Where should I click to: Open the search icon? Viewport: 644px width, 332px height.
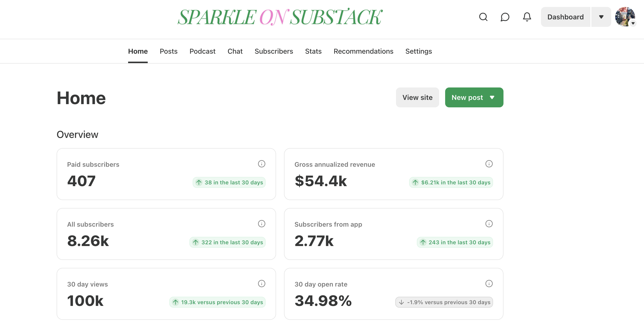(x=483, y=17)
